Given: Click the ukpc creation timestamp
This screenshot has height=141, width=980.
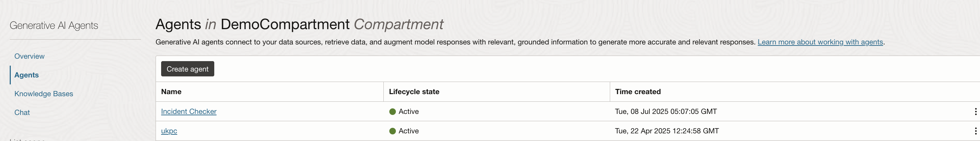Looking at the screenshot, I should click(x=666, y=131).
